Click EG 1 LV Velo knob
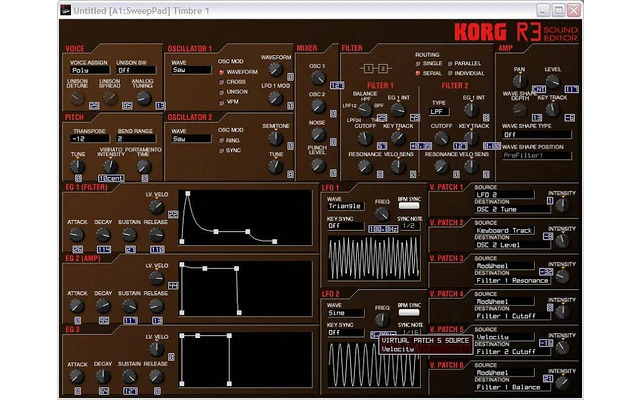Viewport: 640px width, 400px height. click(x=156, y=207)
